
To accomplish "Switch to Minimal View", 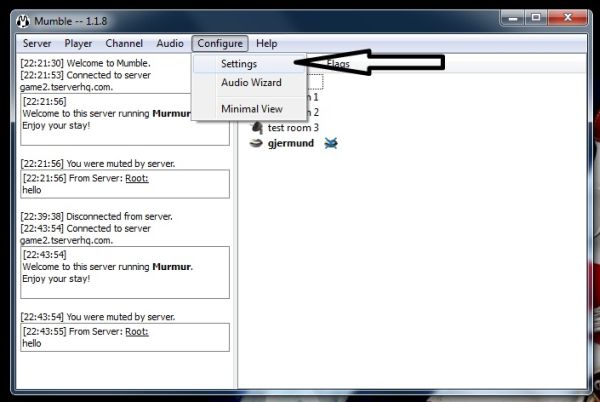I will pos(249,109).
